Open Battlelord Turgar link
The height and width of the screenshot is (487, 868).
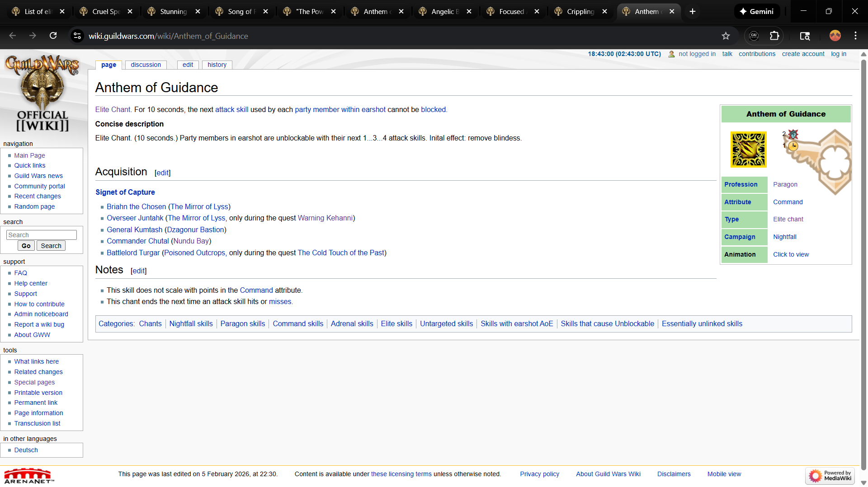pos(133,253)
